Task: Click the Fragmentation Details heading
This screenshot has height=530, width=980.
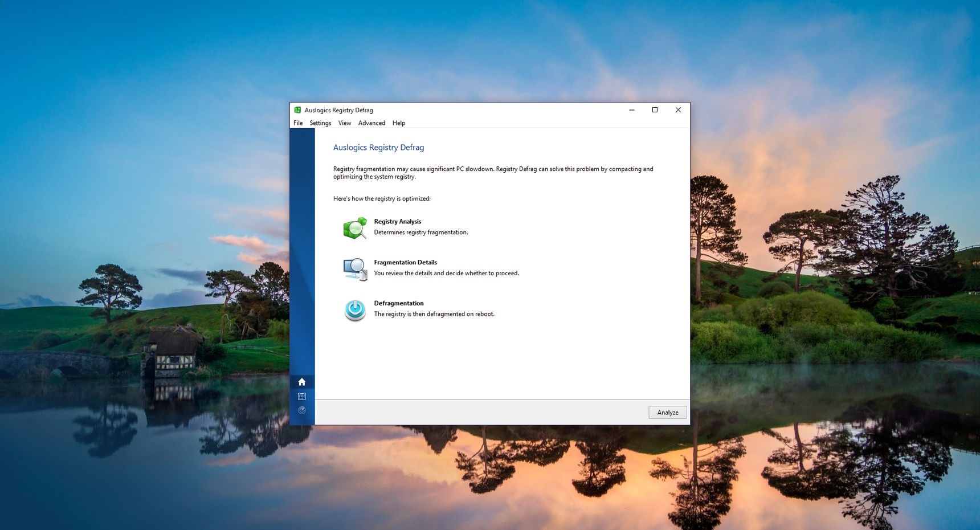Action: click(406, 263)
